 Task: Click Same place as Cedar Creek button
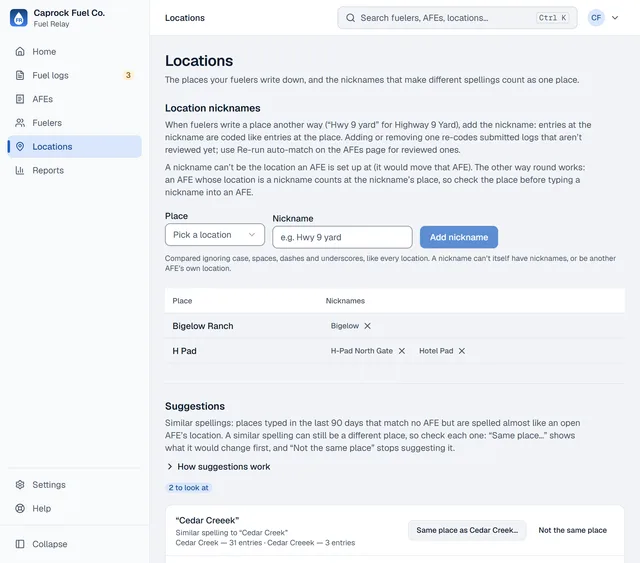467,530
